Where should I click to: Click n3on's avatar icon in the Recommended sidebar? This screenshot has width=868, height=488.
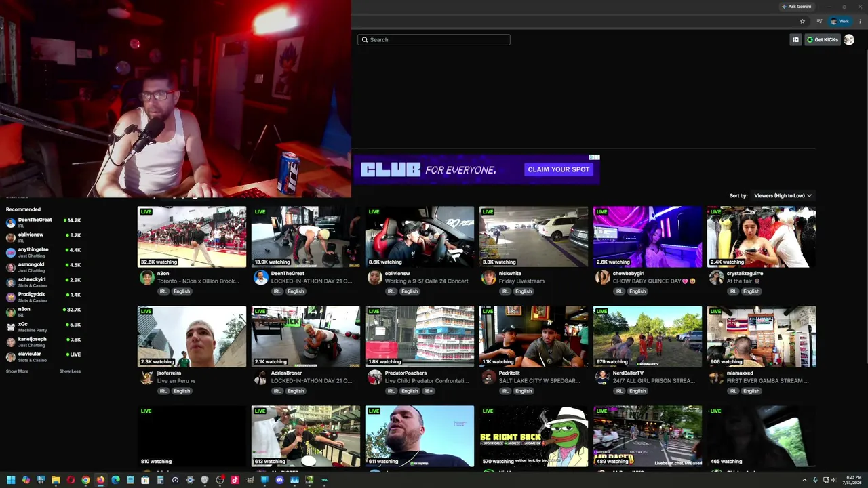(x=10, y=312)
